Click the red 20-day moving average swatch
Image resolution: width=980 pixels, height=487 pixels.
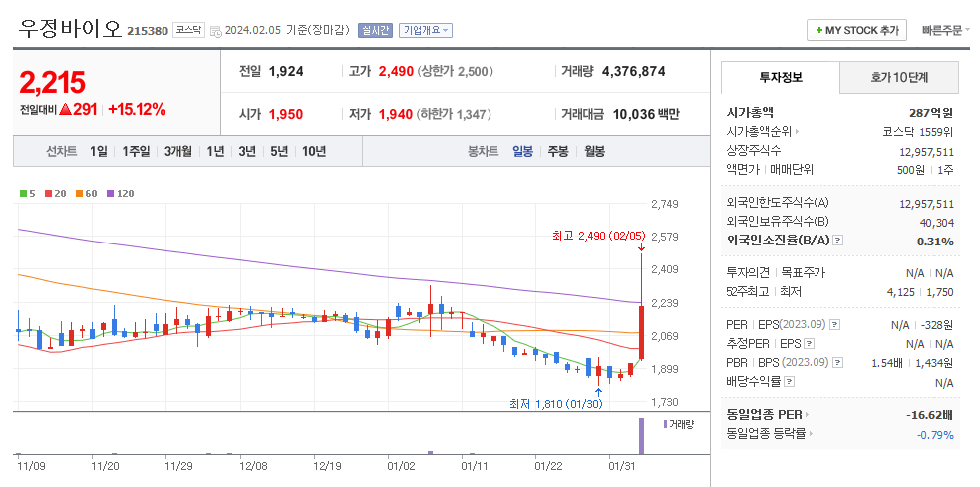tap(48, 194)
